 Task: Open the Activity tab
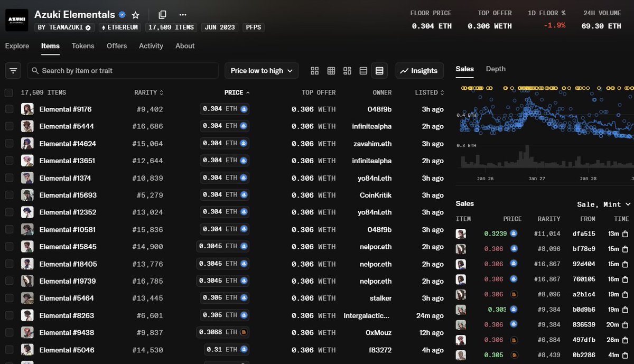(x=151, y=46)
